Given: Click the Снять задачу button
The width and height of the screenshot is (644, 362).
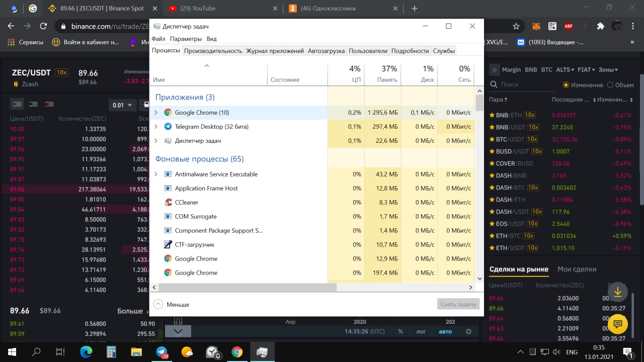Looking at the screenshot, I should tap(458, 304).
